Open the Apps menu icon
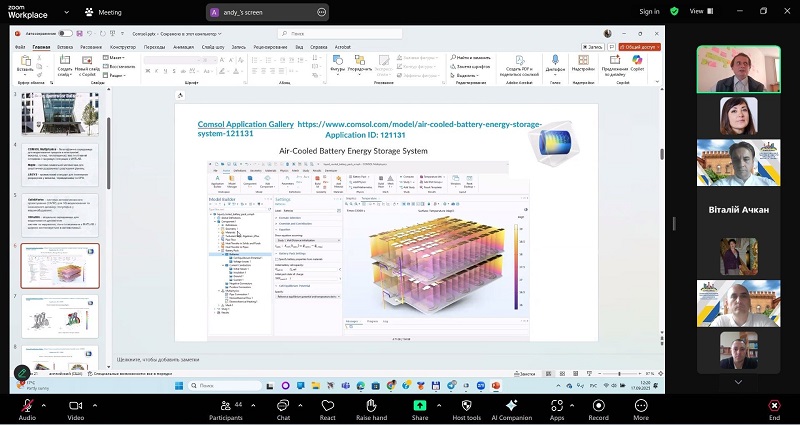 [x=557, y=406]
